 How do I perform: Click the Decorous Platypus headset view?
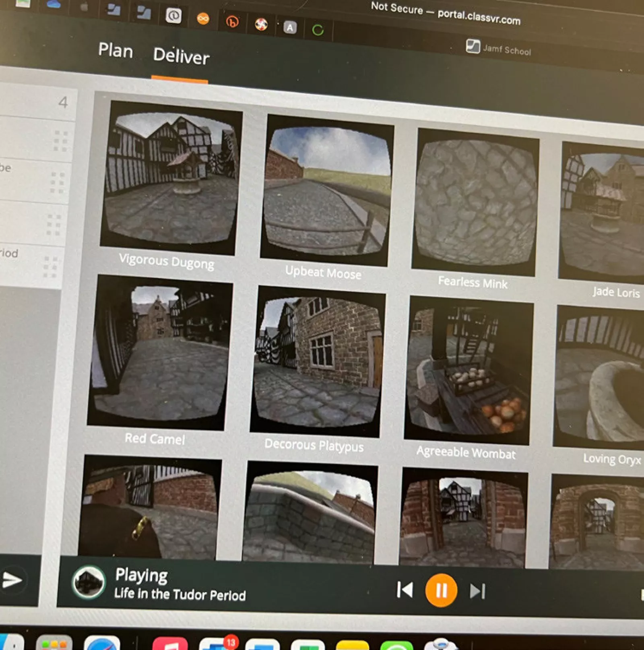point(317,361)
